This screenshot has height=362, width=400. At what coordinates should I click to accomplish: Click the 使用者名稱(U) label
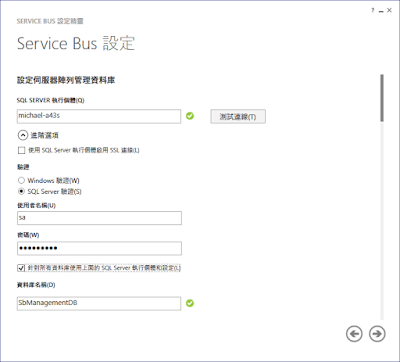coord(36,205)
